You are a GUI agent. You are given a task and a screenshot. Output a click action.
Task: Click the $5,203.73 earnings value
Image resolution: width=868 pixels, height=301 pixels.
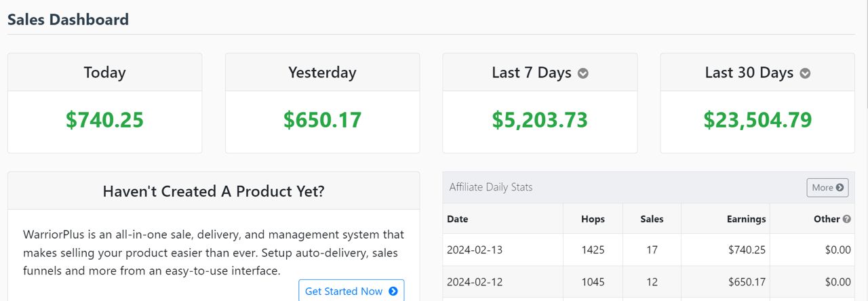[x=540, y=120]
